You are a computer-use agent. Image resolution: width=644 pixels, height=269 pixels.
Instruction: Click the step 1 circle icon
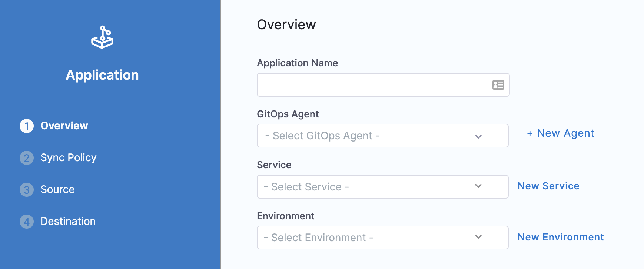[x=27, y=126]
